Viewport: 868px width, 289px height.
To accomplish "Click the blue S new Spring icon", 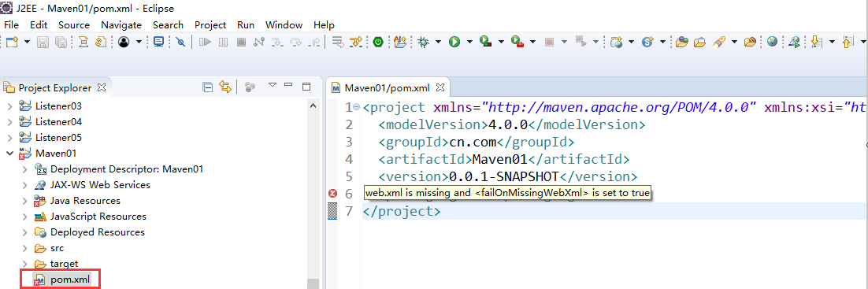I will coord(647,42).
